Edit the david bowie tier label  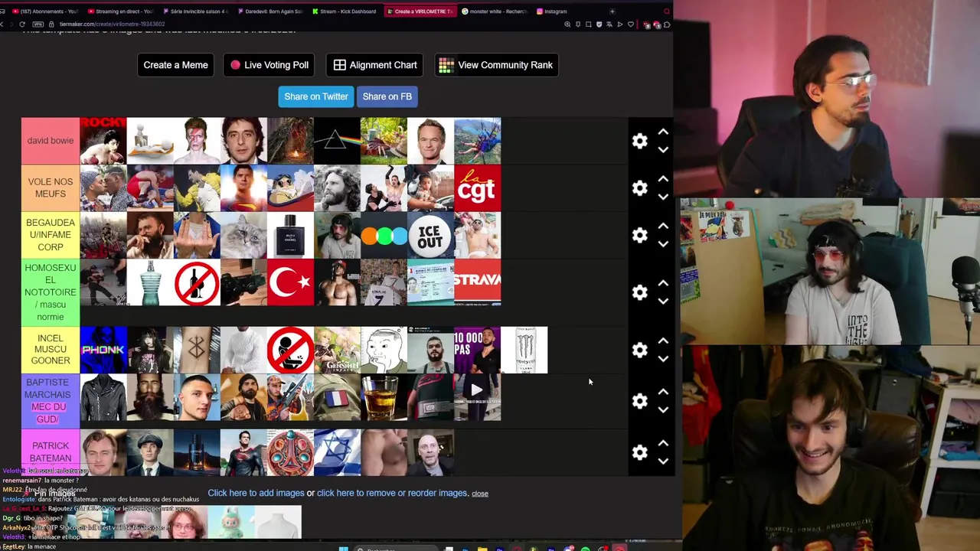pos(51,141)
